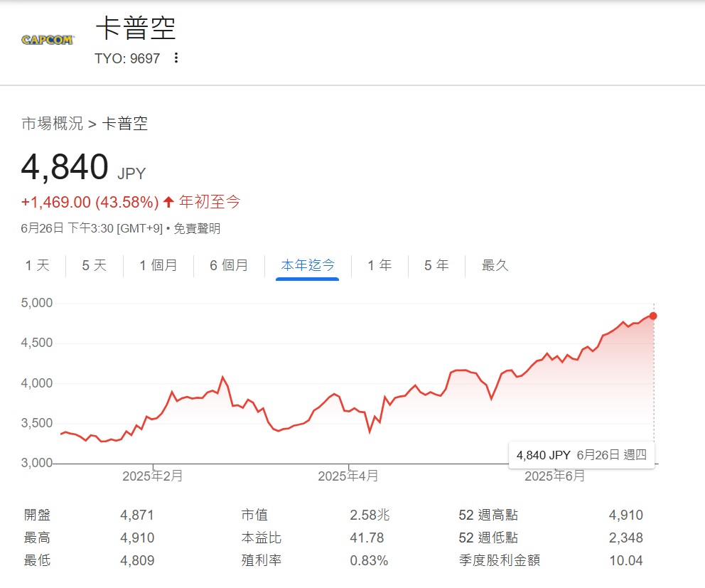Select the 最久 max range tab
This screenshot has height=588, width=705.
click(x=495, y=265)
